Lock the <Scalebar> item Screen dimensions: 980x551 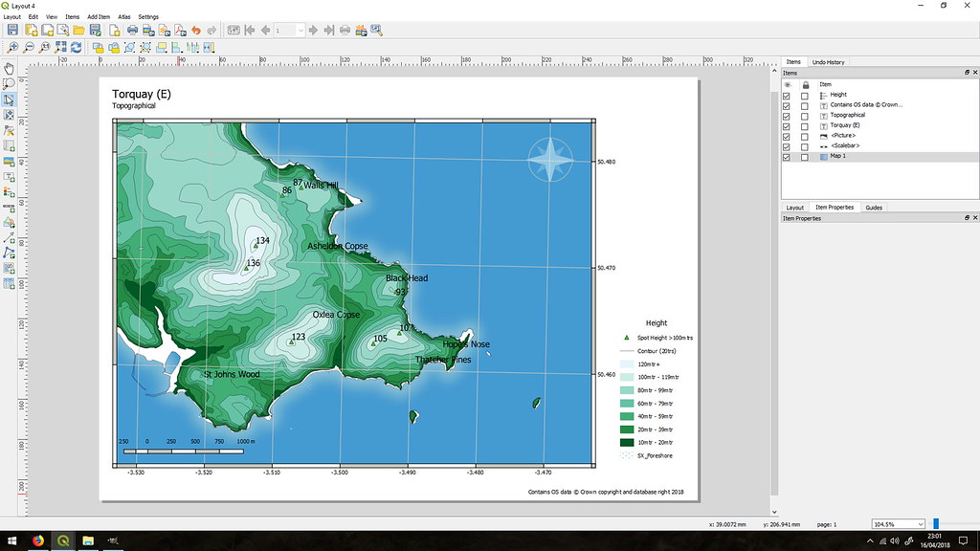pos(805,147)
